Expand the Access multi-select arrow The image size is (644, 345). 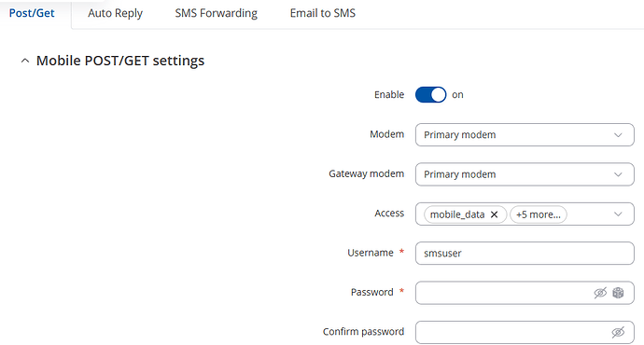618,214
